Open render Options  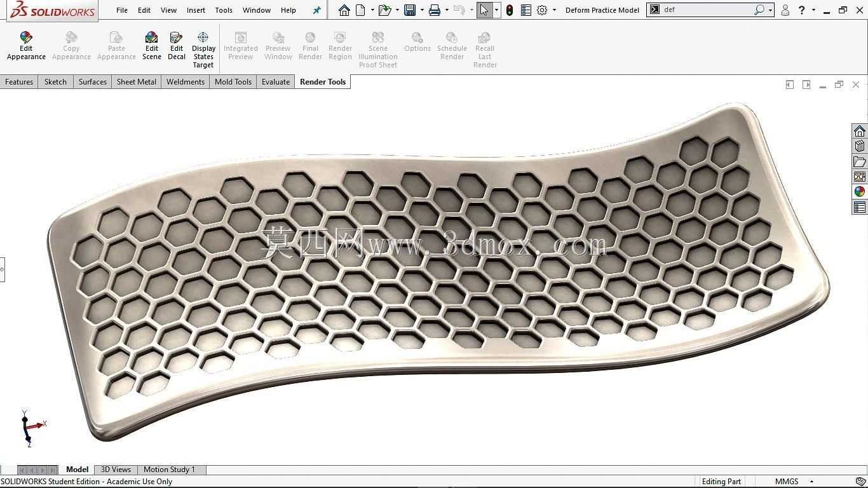417,43
